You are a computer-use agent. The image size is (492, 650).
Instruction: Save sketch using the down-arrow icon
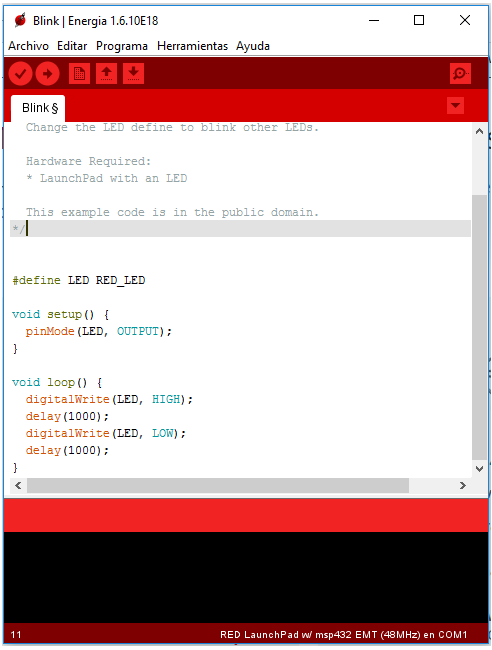(x=133, y=74)
